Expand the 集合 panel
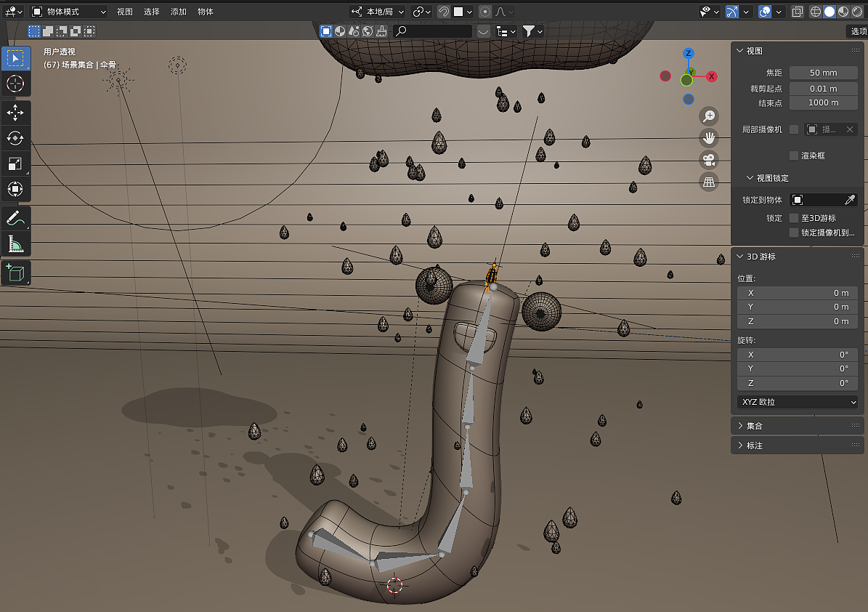The width and height of the screenshot is (868, 612). tap(739, 426)
